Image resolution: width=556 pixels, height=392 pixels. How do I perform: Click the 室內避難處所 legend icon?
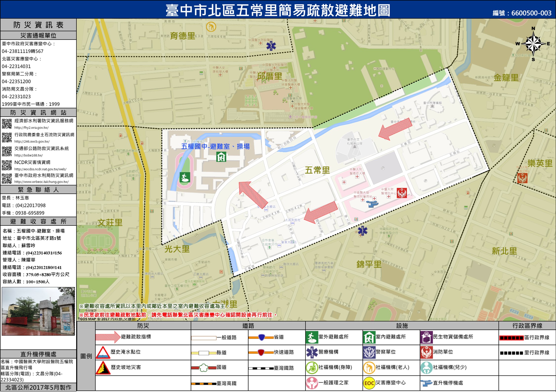(x=369, y=337)
